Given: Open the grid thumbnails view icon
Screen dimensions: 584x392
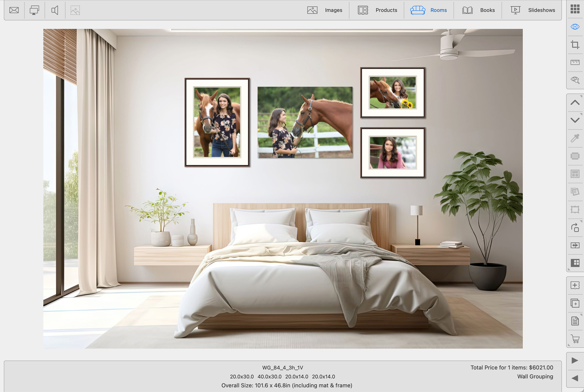Looking at the screenshot, I should click(x=575, y=9).
